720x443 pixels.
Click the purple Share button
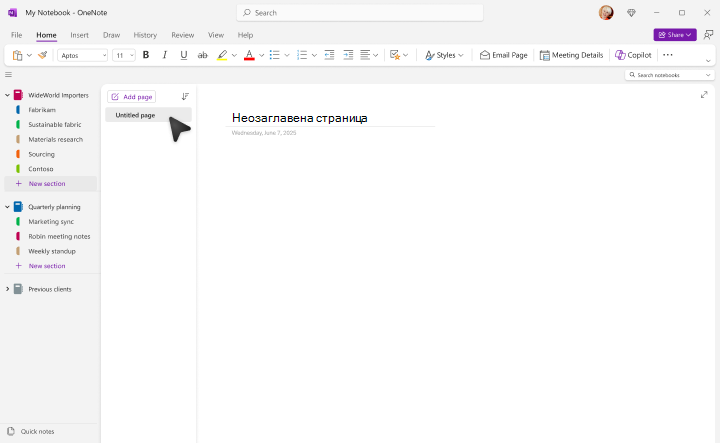(675, 35)
